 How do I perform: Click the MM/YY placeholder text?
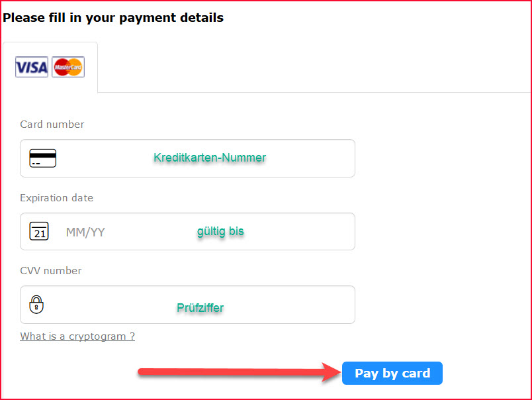tap(85, 232)
